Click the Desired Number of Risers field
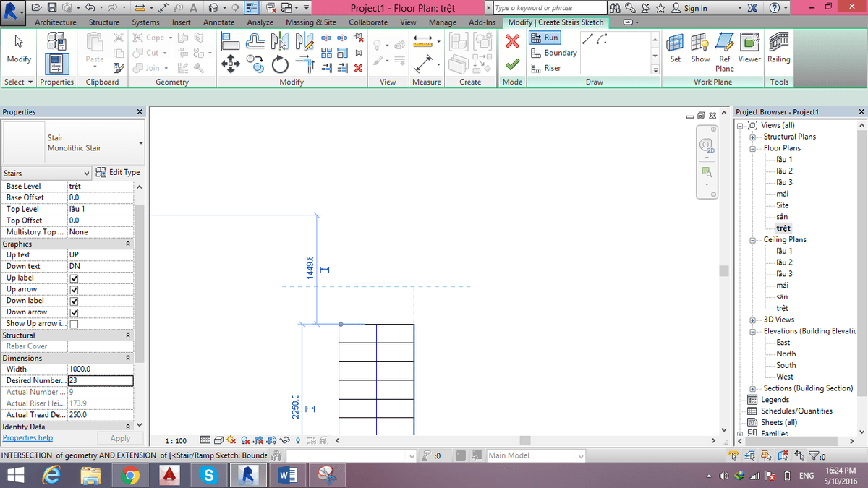Screen dimensions: 868x488 click(x=101, y=380)
